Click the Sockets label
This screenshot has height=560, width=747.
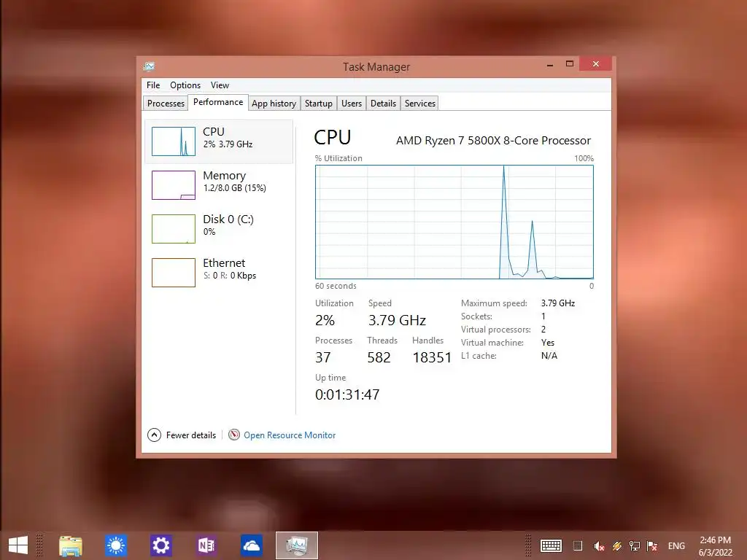476,316
